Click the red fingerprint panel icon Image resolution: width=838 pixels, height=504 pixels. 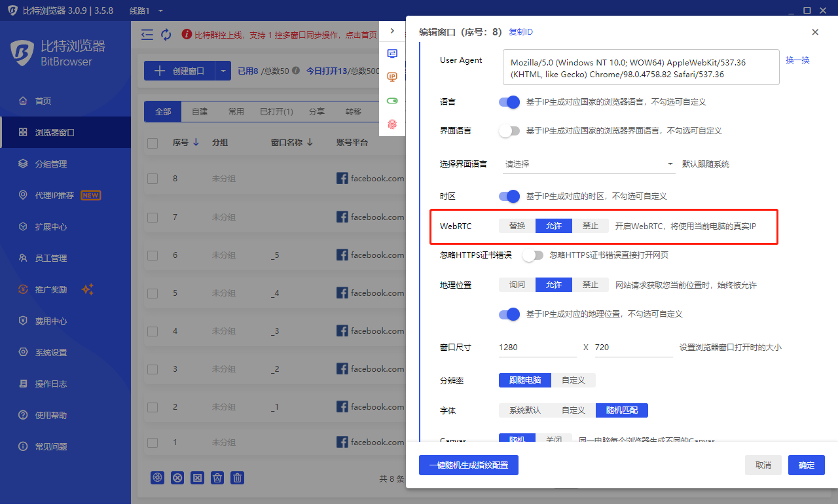click(x=392, y=123)
